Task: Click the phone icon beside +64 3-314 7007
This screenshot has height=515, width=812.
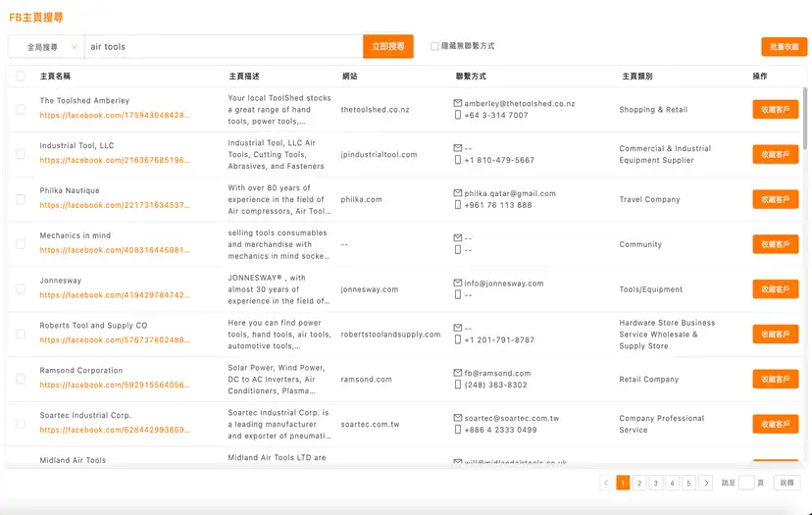Action: pyautogui.click(x=458, y=115)
